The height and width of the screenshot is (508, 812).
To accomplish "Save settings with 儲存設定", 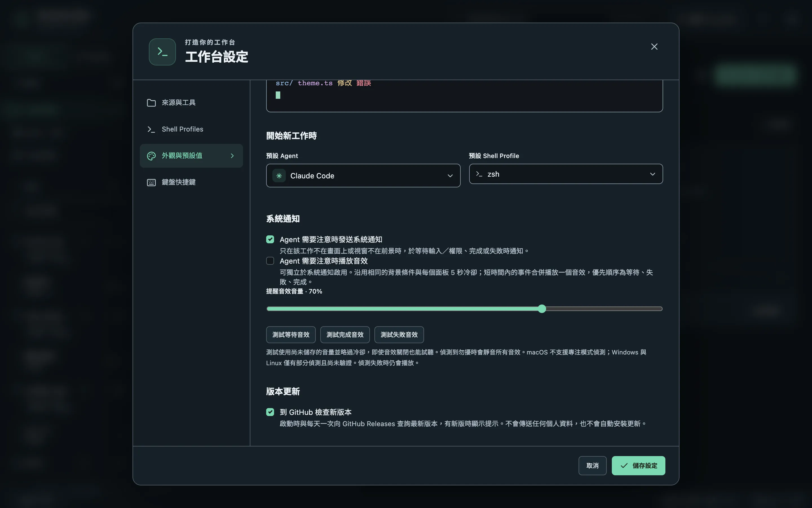I will click(x=638, y=466).
